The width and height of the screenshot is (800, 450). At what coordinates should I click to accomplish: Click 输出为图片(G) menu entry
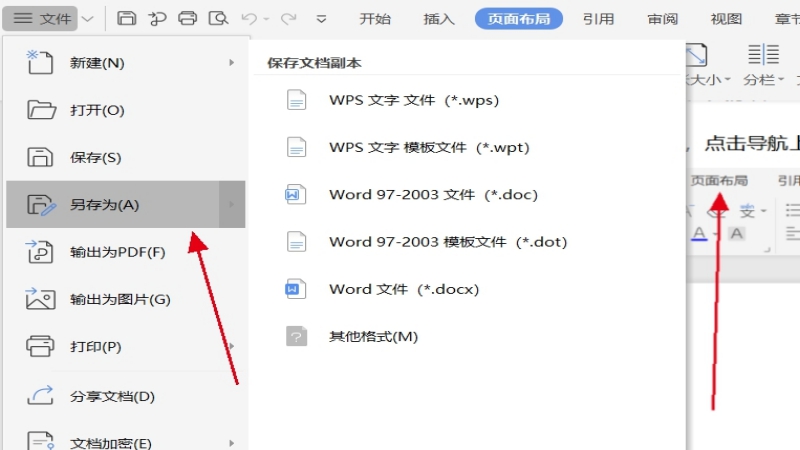click(120, 299)
